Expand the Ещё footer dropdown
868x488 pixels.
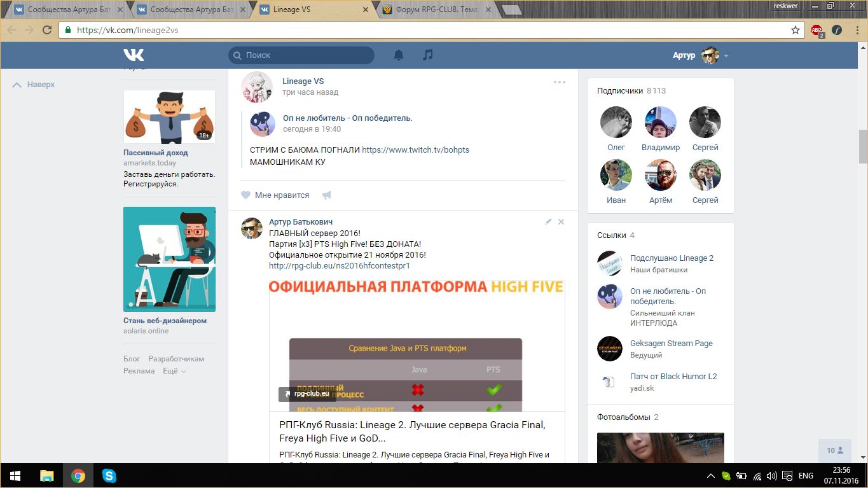click(x=174, y=371)
